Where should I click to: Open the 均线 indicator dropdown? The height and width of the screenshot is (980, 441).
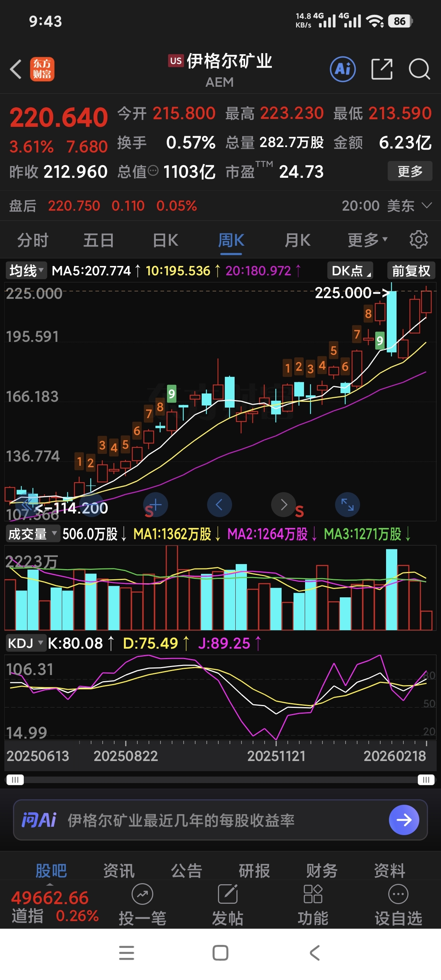click(26, 271)
